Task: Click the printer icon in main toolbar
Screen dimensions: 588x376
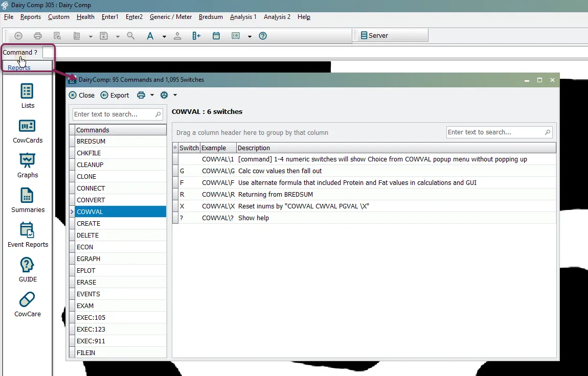Action: point(38,36)
